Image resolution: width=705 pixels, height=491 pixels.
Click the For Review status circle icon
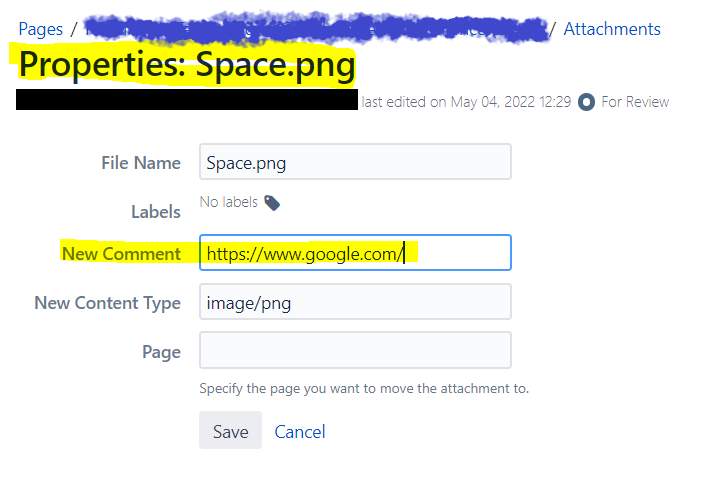coord(586,102)
